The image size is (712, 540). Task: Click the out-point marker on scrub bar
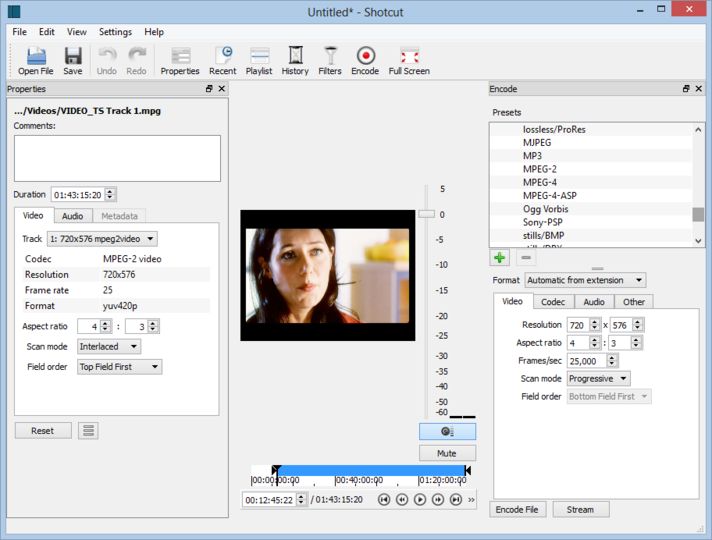(x=468, y=470)
